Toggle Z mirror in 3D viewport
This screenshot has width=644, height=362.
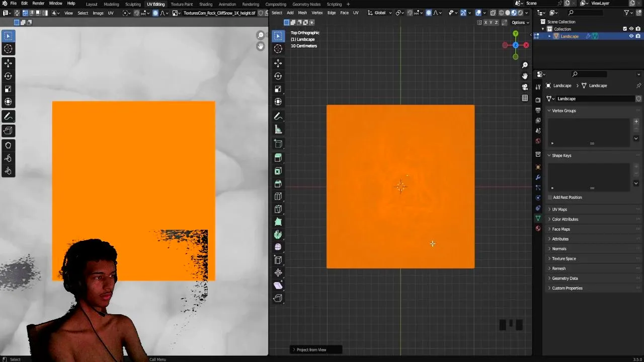[x=497, y=23]
